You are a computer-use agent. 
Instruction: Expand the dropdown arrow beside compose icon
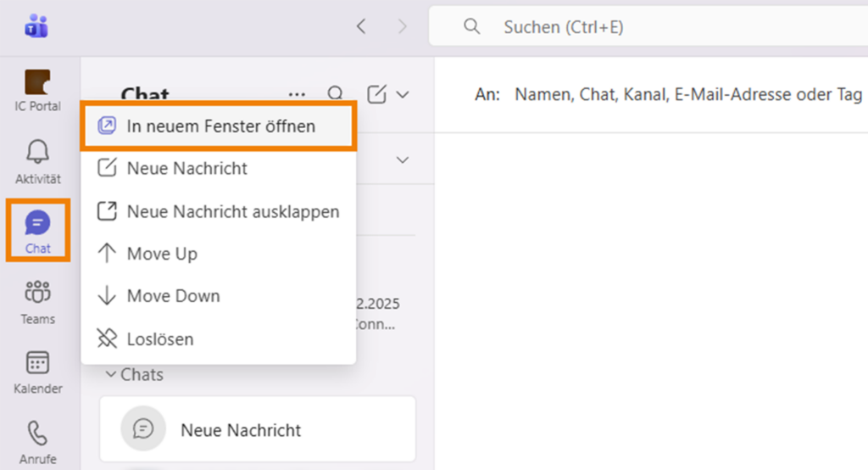[403, 94]
